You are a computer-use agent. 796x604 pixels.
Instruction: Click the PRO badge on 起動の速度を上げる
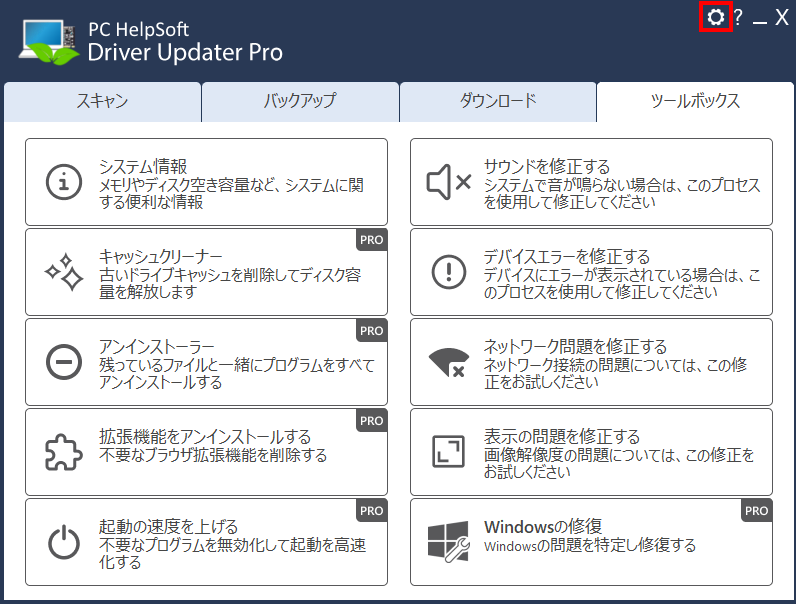pos(372,510)
